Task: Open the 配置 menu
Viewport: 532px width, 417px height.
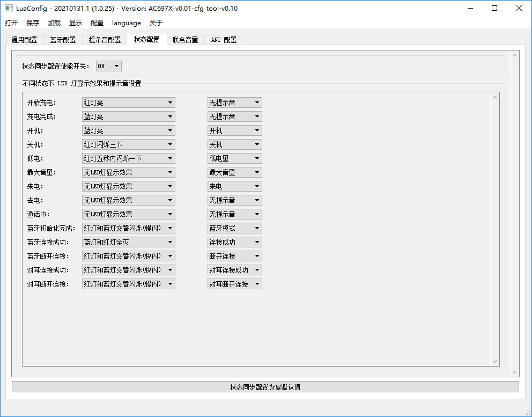Action: coord(97,23)
